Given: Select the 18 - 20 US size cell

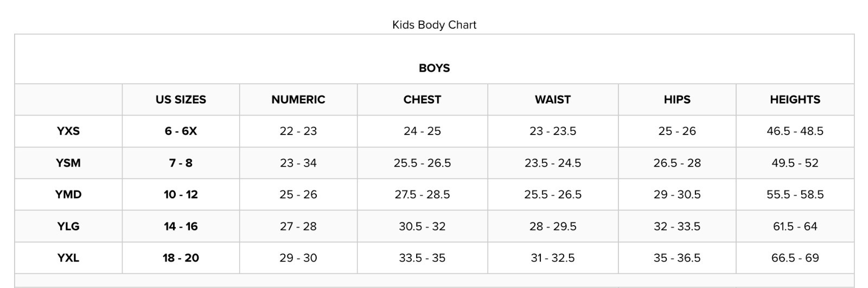Looking at the screenshot, I should (181, 258).
